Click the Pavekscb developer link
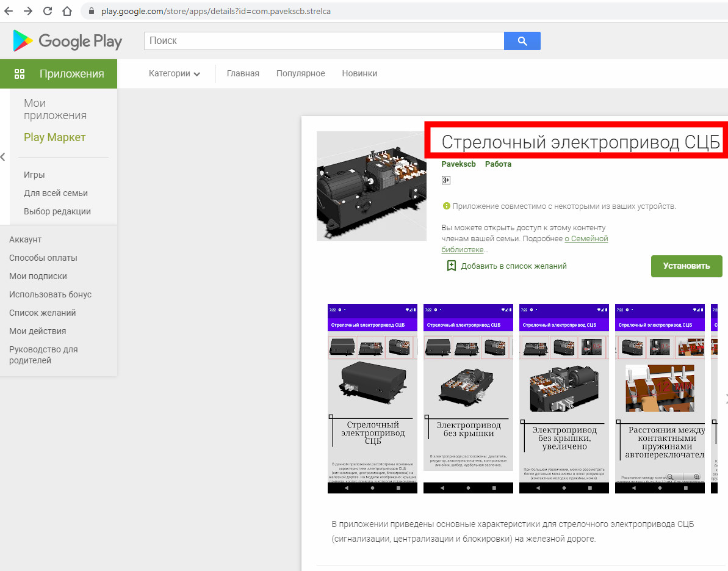The width and height of the screenshot is (728, 571). tap(458, 164)
